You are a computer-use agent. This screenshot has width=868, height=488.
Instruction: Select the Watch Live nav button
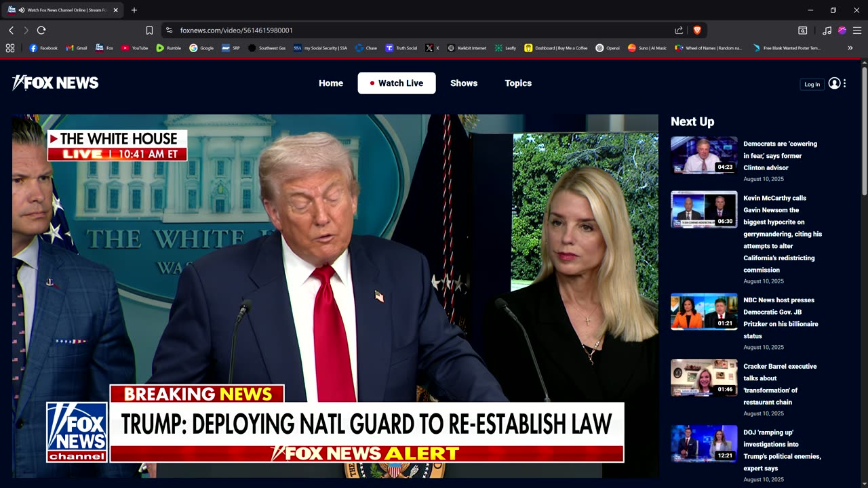click(x=397, y=83)
